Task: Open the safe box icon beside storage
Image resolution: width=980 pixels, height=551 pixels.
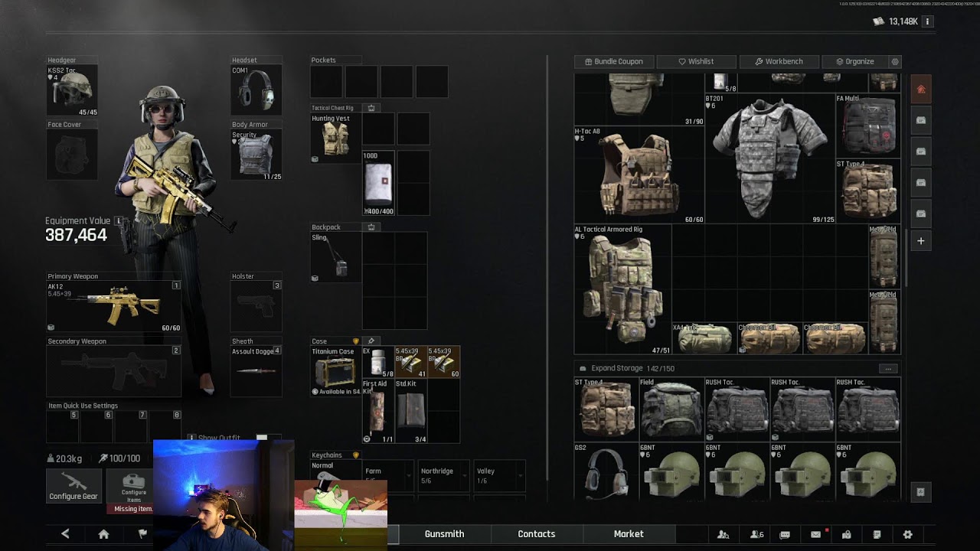Action: (x=921, y=492)
